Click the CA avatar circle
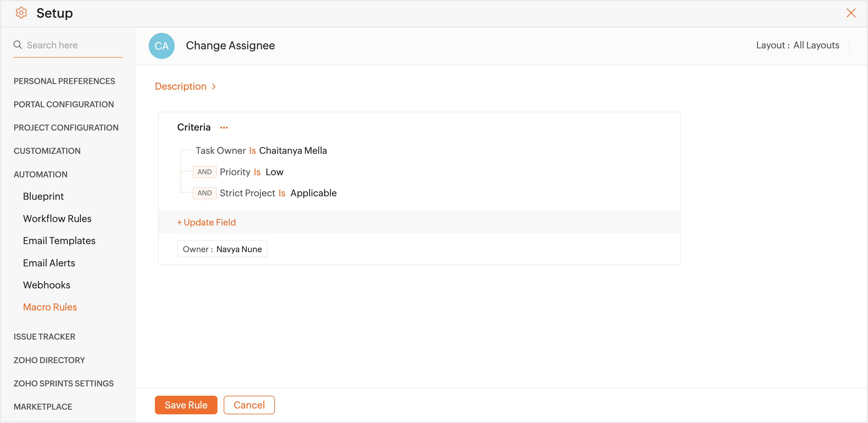The image size is (868, 423). pyautogui.click(x=161, y=46)
